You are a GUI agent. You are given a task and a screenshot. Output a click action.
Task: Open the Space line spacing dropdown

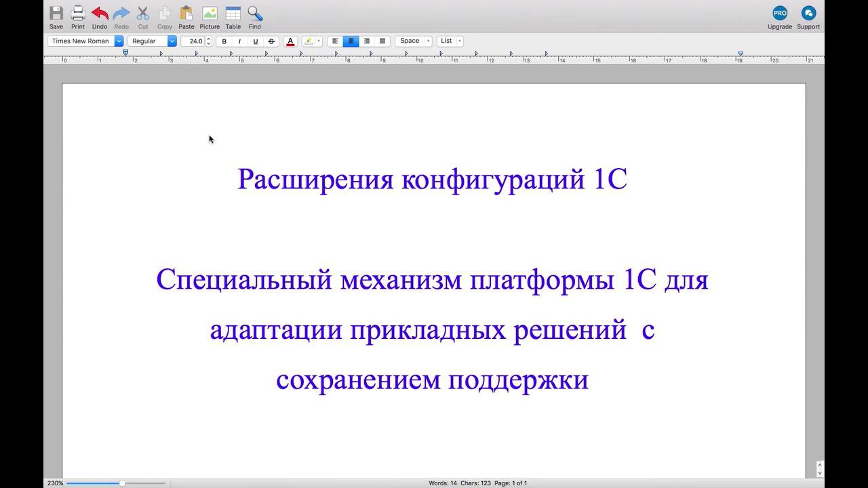(414, 41)
